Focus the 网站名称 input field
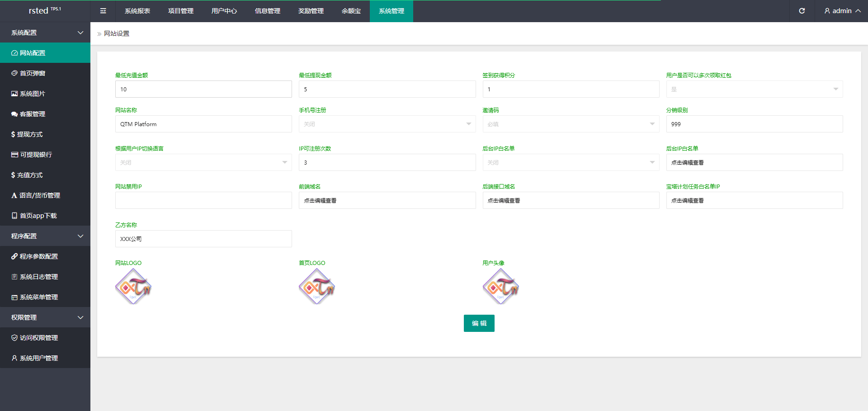 pyautogui.click(x=203, y=124)
